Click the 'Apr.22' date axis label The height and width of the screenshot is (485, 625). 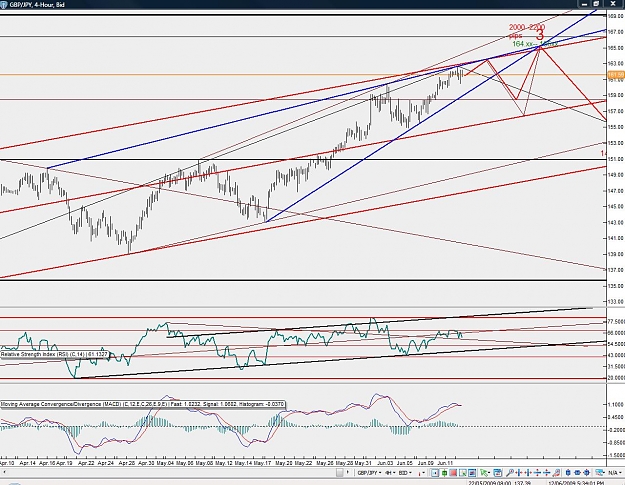(x=86, y=463)
